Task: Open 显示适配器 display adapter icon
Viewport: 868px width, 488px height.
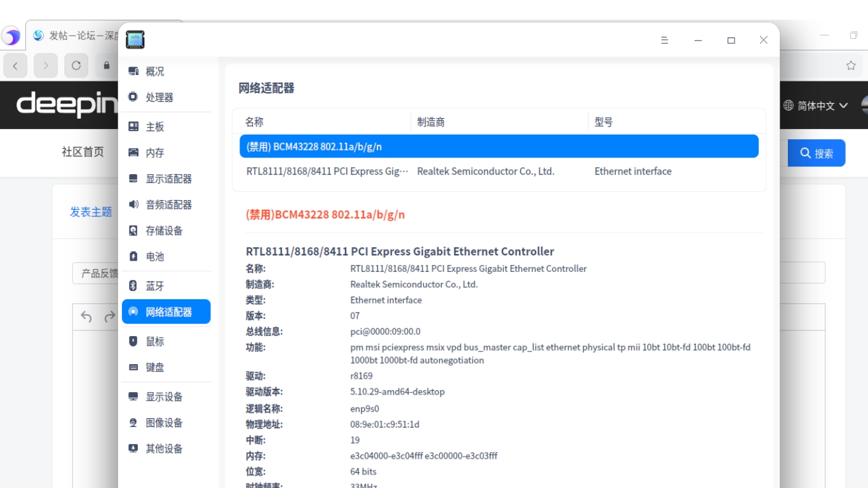Action: click(133, 179)
